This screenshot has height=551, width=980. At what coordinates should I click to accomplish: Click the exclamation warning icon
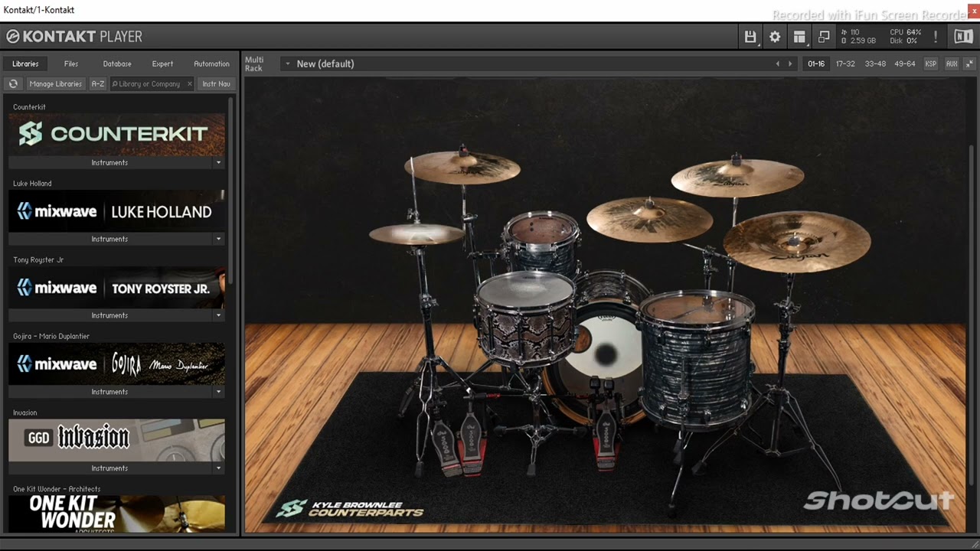(x=936, y=37)
